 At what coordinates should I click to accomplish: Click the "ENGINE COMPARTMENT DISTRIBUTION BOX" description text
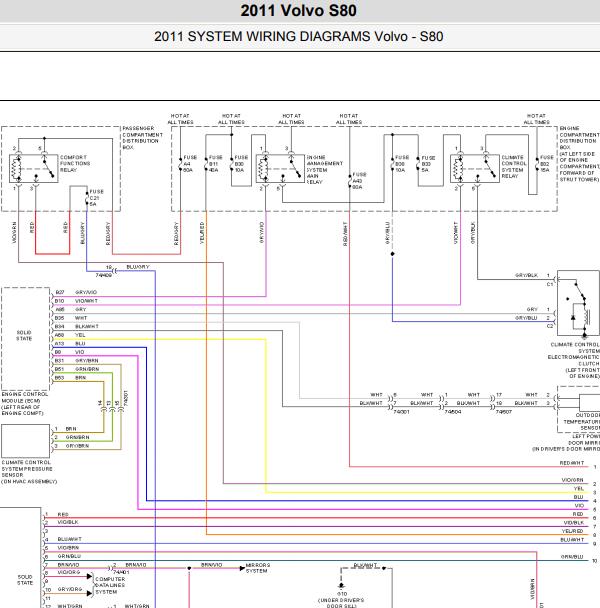579,154
